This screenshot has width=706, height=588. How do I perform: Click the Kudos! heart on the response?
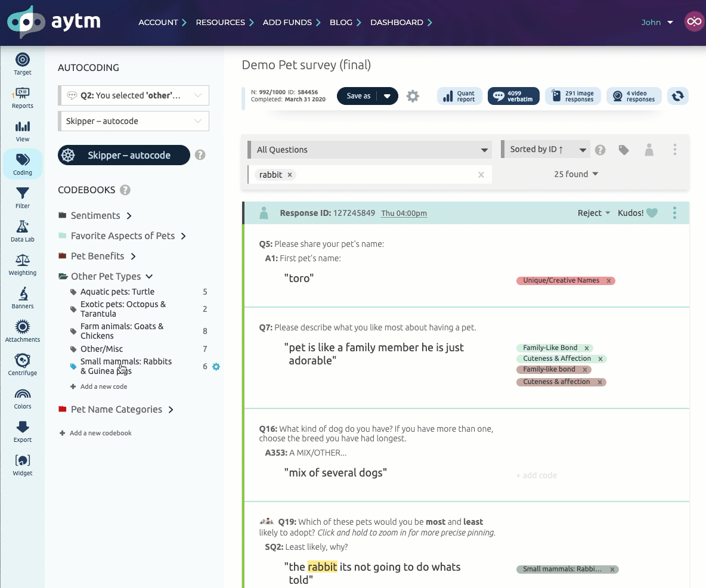click(x=652, y=213)
